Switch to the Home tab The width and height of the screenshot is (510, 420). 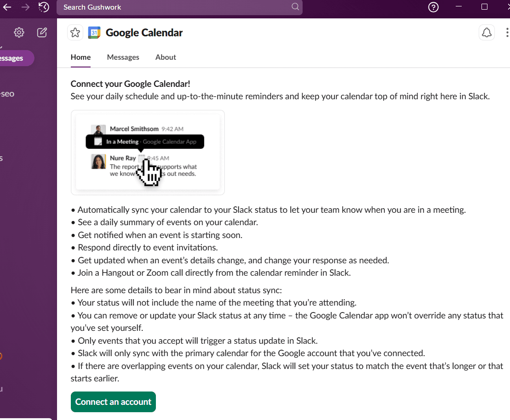coord(80,57)
